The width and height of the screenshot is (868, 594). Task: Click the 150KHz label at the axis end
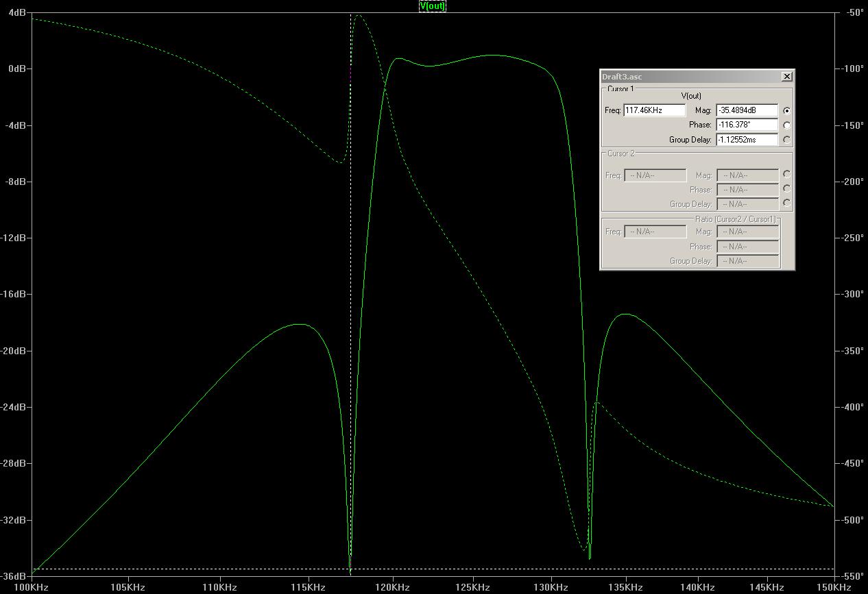pos(834,587)
